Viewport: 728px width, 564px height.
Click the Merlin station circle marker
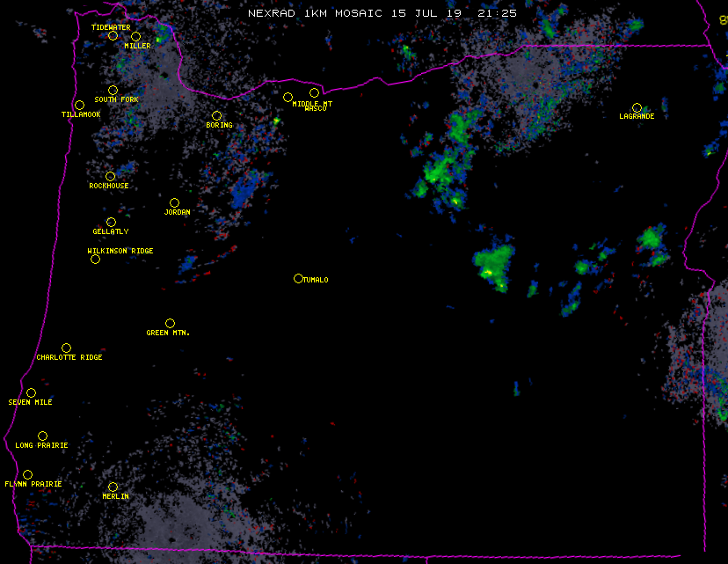click(113, 487)
